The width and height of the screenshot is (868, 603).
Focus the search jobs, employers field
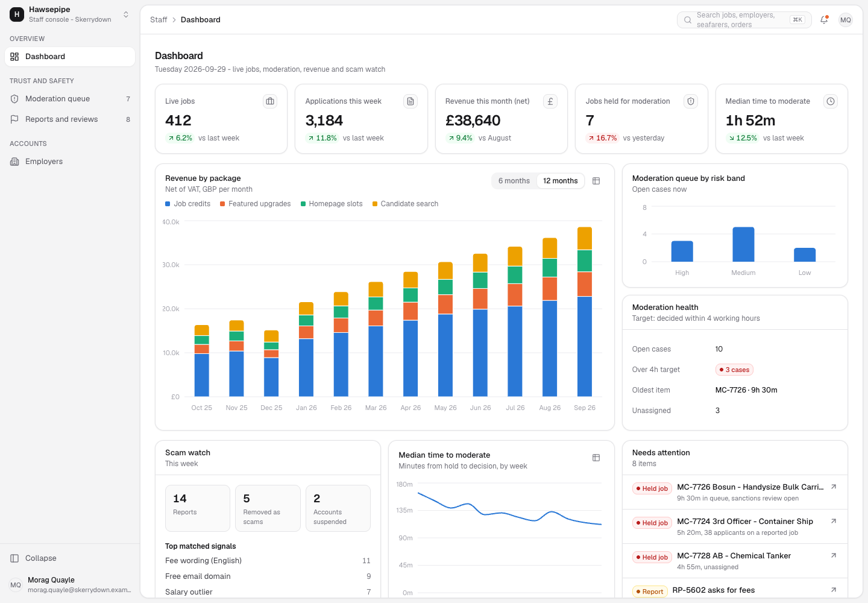tap(744, 20)
